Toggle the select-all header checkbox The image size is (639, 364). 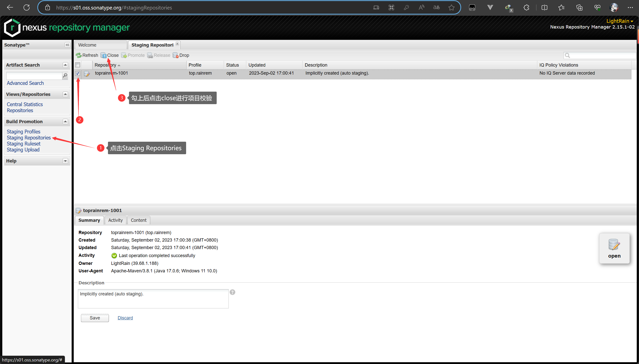78,65
